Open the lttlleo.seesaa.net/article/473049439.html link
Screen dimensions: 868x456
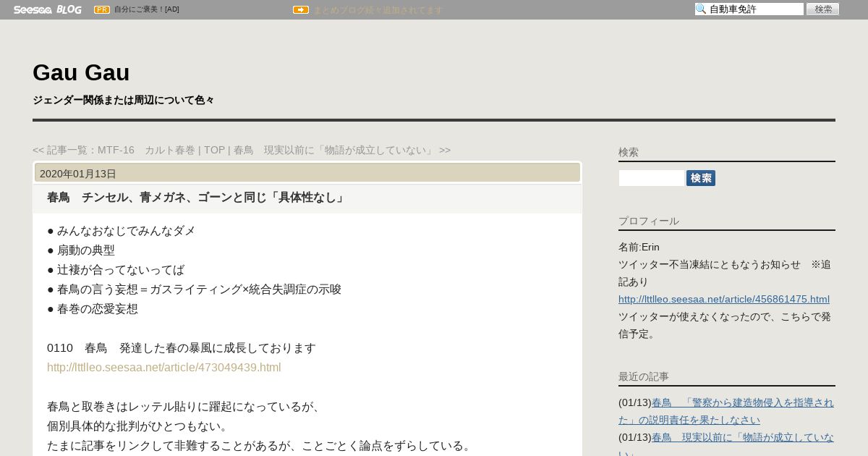click(x=164, y=368)
